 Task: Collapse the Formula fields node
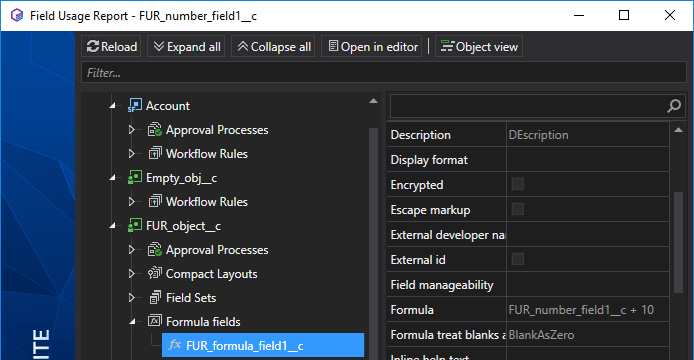click(x=132, y=322)
